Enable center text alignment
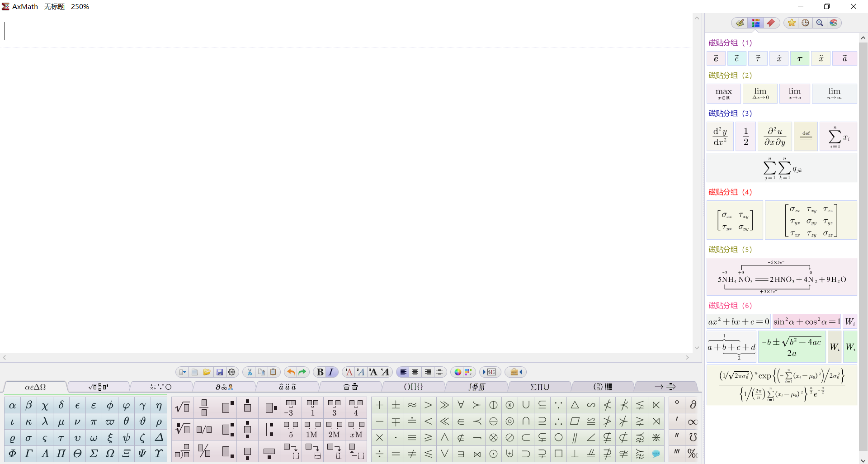This screenshot has width=868, height=464. 415,372
